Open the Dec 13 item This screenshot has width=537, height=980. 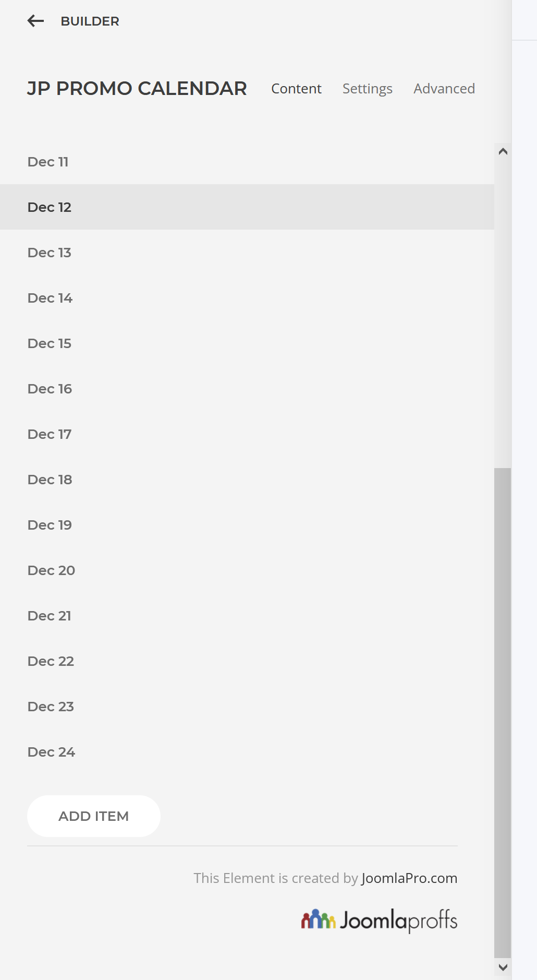[50, 253]
